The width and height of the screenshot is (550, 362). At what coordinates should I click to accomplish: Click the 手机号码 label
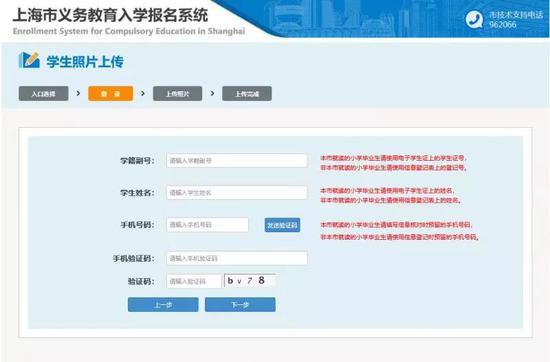click(x=138, y=225)
